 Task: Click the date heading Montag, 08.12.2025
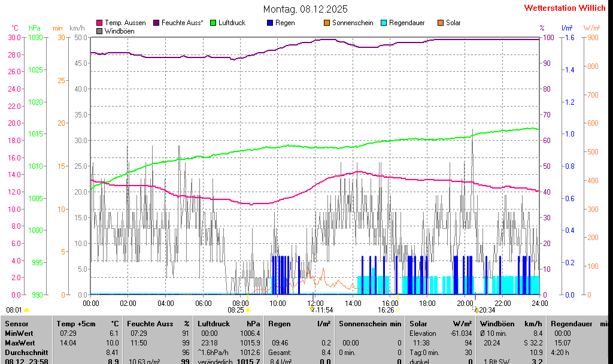point(305,9)
